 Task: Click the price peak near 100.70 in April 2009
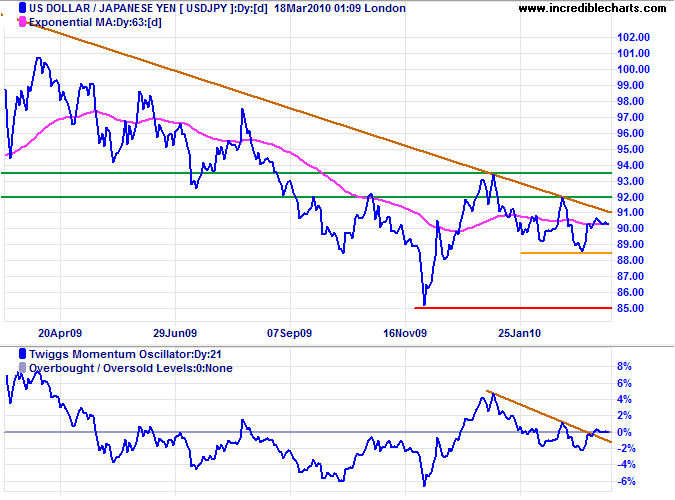tap(39, 58)
